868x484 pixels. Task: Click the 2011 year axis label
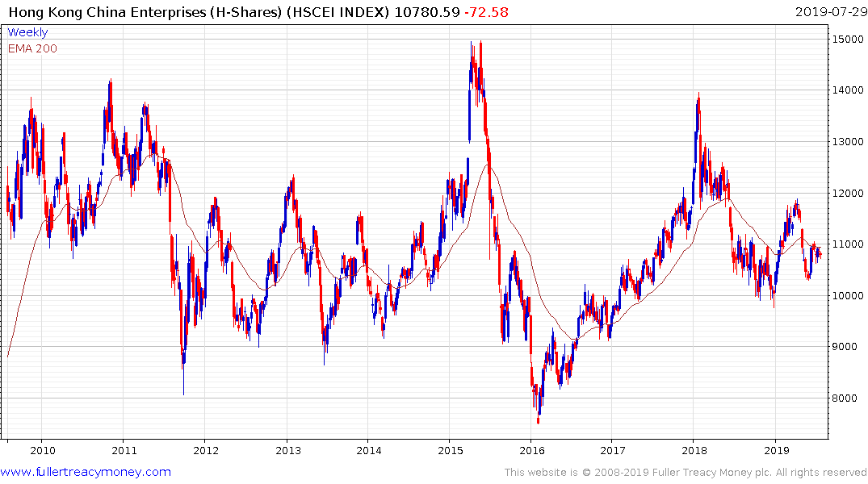tap(124, 450)
